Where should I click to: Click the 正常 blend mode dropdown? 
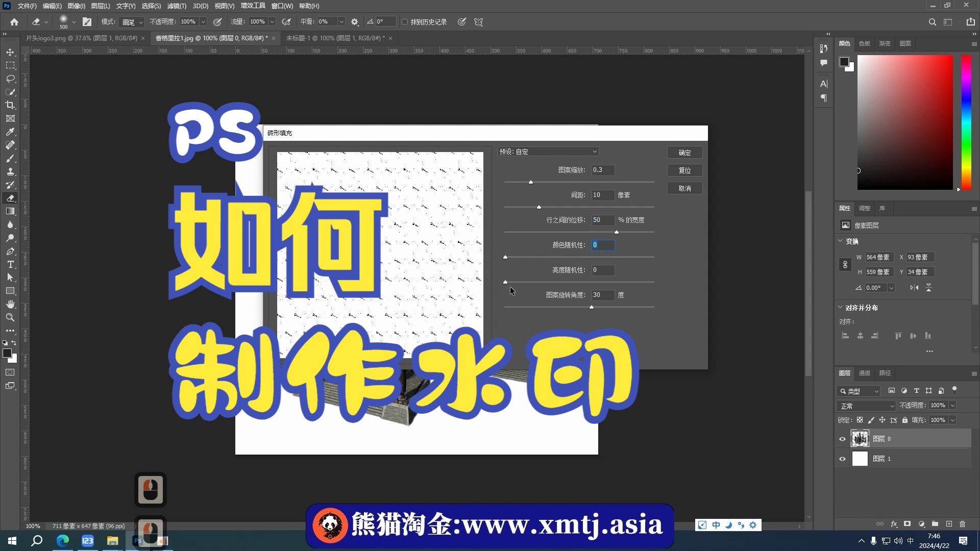click(x=865, y=405)
